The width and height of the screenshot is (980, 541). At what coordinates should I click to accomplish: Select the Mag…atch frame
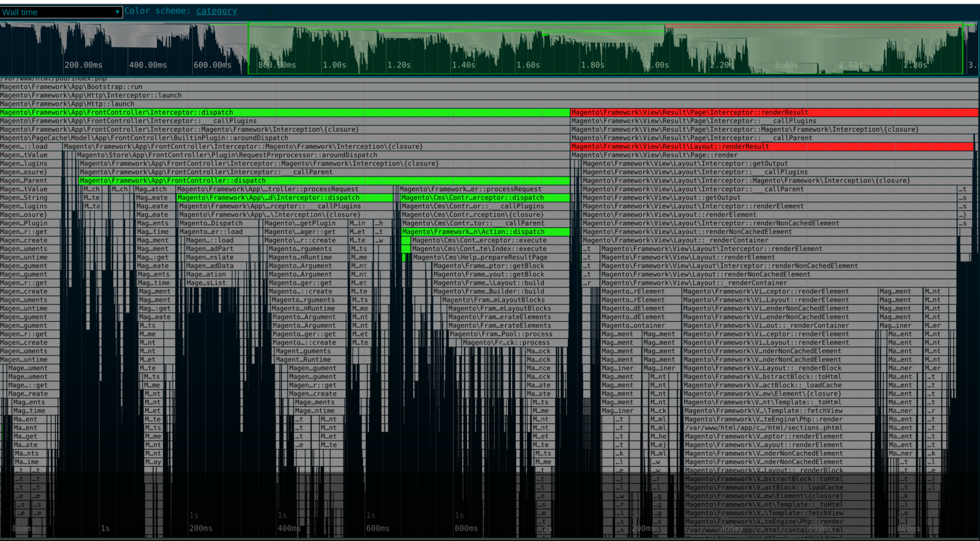tap(153, 190)
